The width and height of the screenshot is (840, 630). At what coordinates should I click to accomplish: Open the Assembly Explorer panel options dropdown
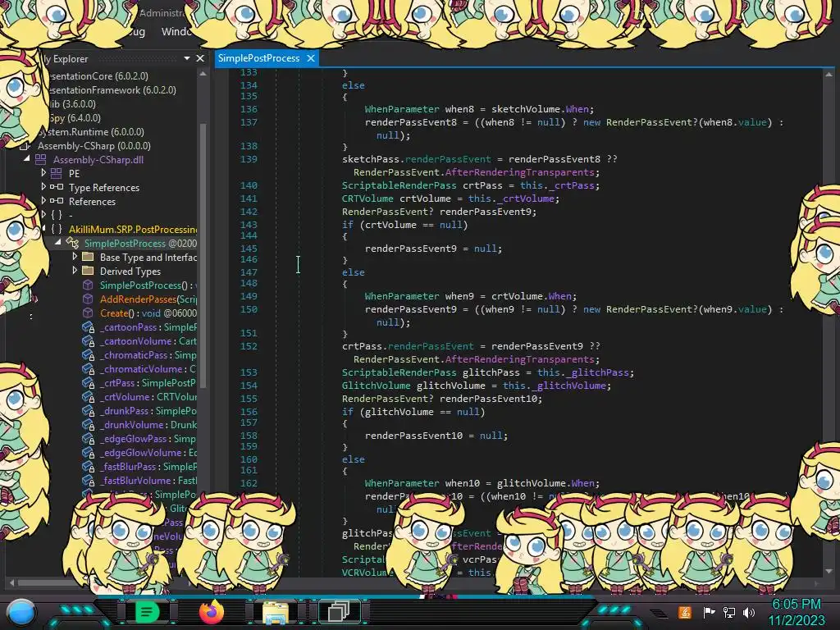click(x=187, y=58)
